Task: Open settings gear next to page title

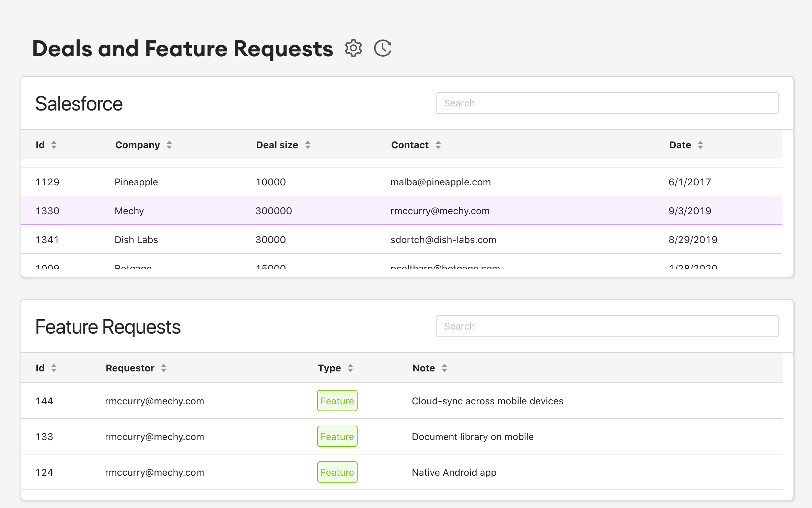Action: 353,48
